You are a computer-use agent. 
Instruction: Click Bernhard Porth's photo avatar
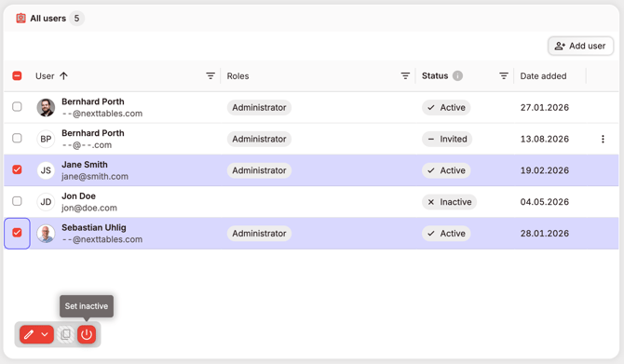point(46,107)
